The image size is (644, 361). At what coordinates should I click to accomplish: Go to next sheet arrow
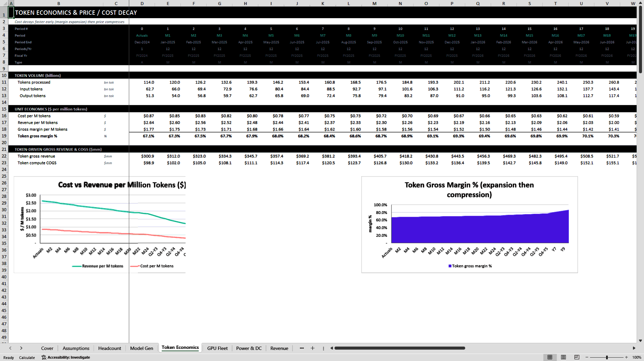click(x=21, y=348)
